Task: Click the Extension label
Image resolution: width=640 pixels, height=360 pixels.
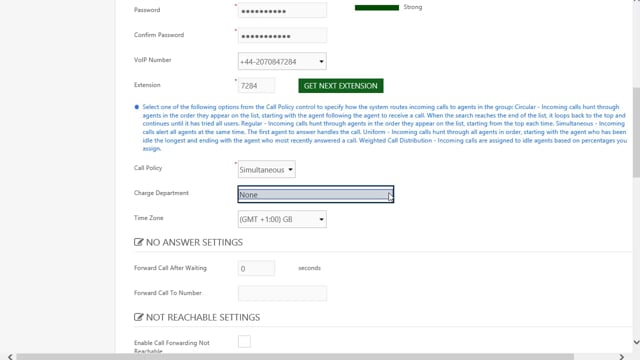Action: pyautogui.click(x=147, y=85)
